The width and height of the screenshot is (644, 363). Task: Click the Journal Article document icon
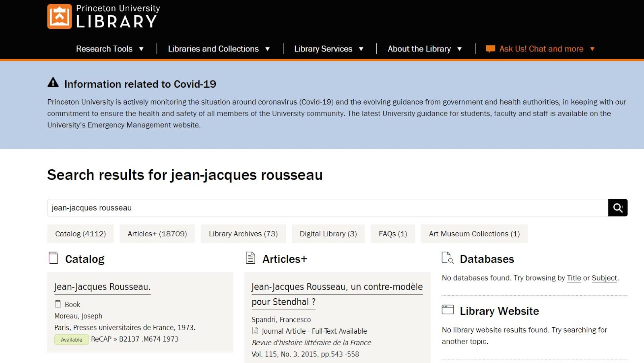pyautogui.click(x=255, y=330)
